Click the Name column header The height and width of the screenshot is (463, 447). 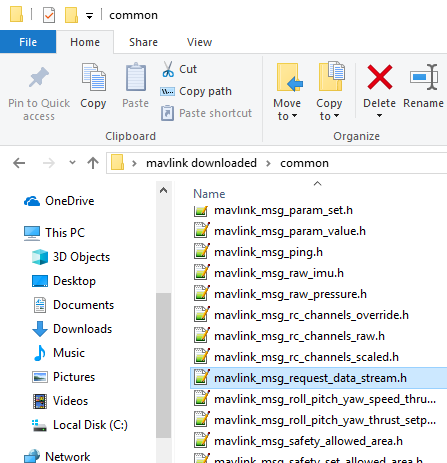tap(209, 194)
